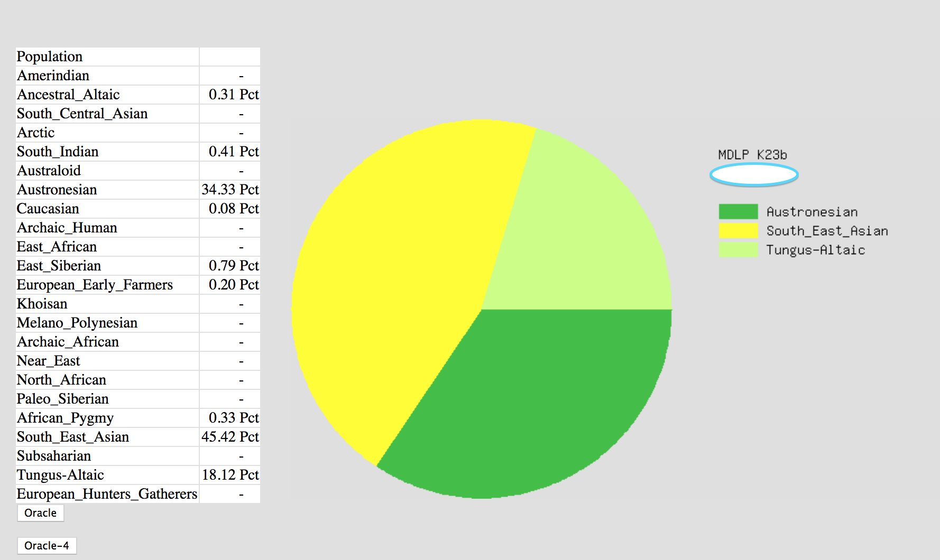Image resolution: width=940 pixels, height=560 pixels.
Task: Click the Oracle button
Action: 41,513
